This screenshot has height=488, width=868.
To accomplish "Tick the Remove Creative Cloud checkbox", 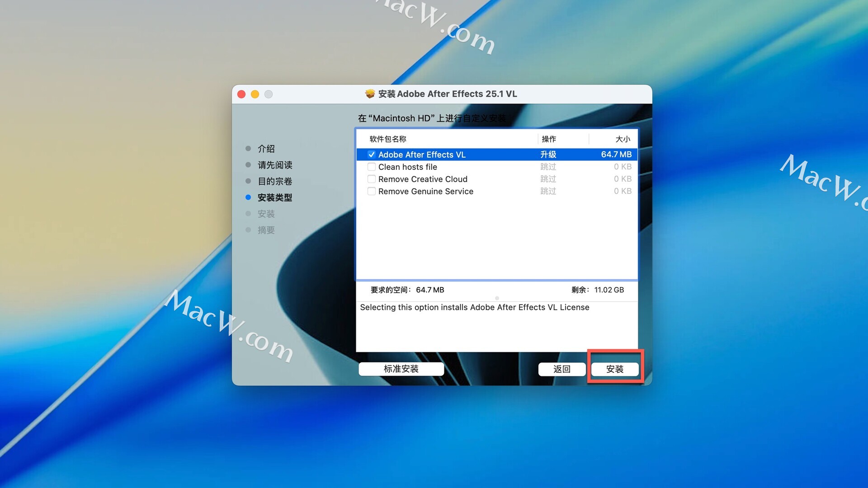I will [x=372, y=179].
